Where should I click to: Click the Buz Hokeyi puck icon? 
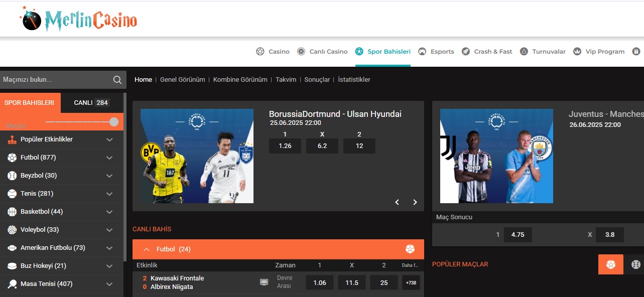pyautogui.click(x=12, y=266)
